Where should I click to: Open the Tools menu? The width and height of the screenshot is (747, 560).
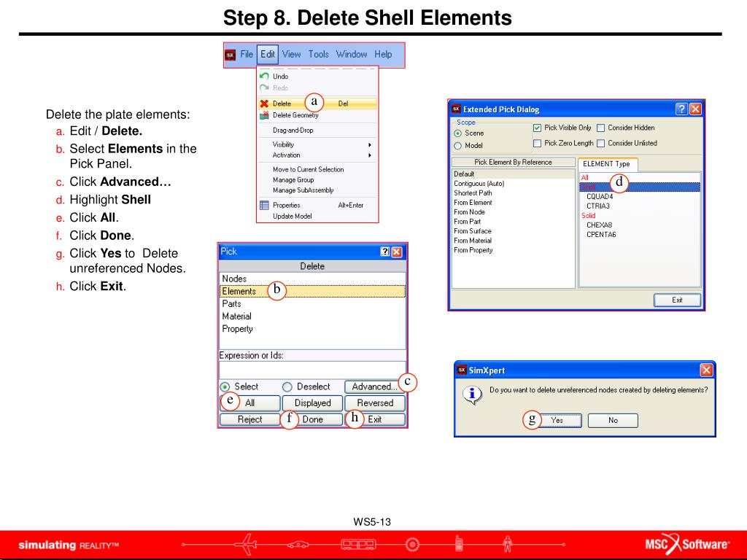pos(318,54)
